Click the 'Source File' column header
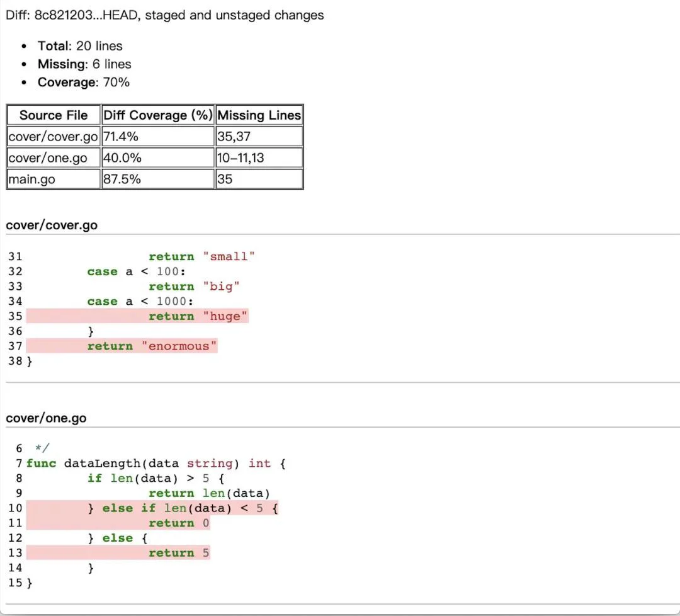 pos(54,115)
